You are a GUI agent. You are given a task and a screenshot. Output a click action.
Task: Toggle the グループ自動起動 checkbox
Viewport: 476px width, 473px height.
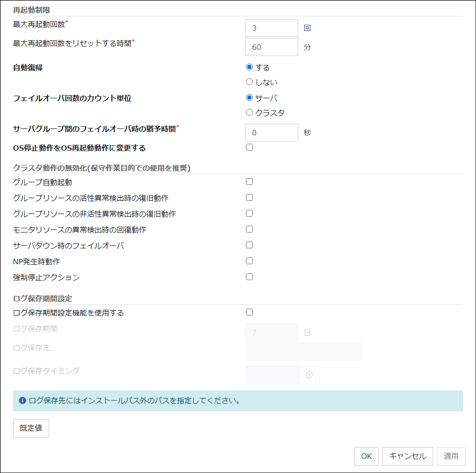coord(249,181)
